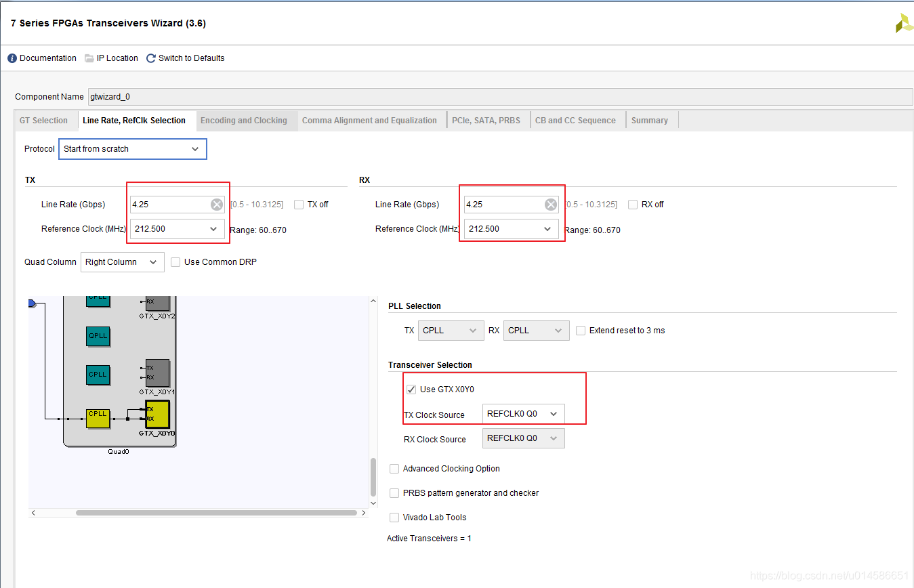Image resolution: width=914 pixels, height=588 pixels.
Task: Click the Component Name field
Action: click(501, 97)
